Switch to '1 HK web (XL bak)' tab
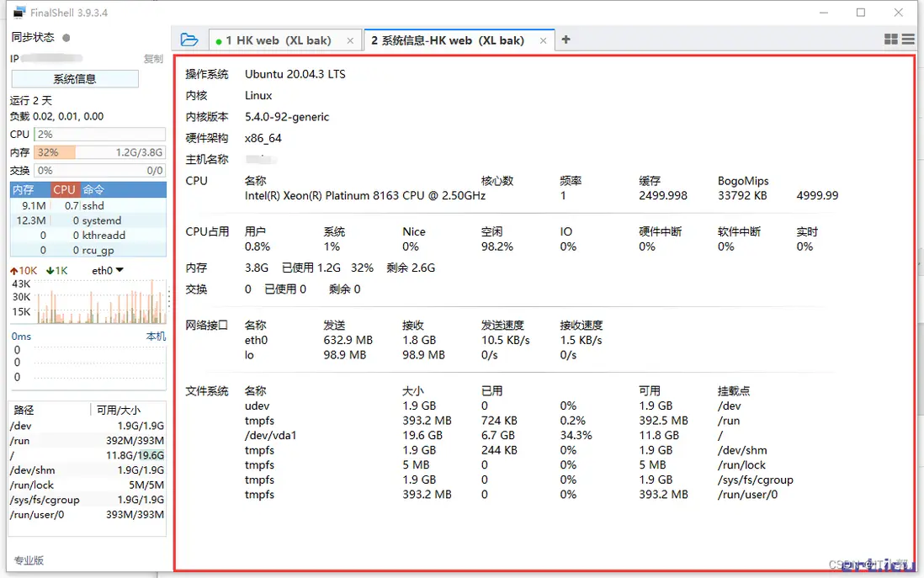The width and height of the screenshot is (924, 578). (x=279, y=40)
